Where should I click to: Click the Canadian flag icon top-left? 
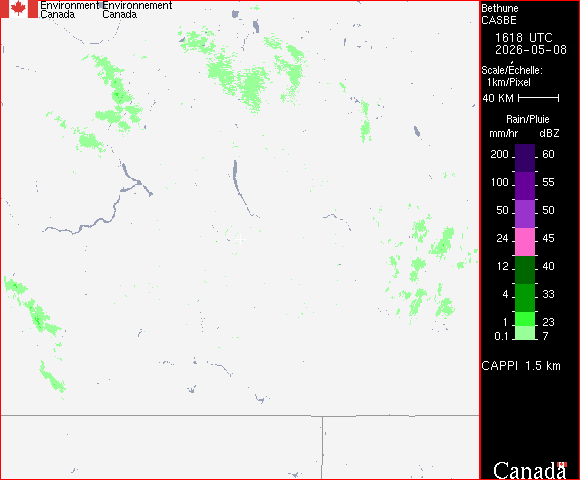pos(19,9)
